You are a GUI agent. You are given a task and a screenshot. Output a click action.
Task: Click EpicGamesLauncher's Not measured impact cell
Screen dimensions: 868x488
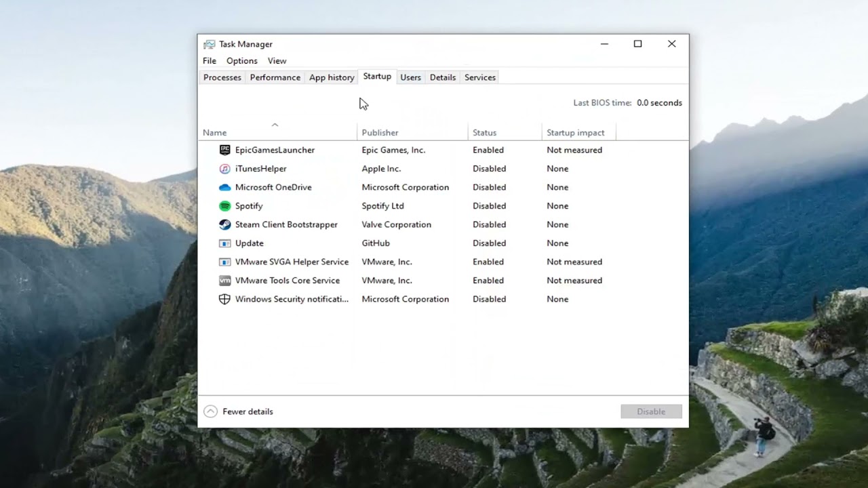click(574, 150)
